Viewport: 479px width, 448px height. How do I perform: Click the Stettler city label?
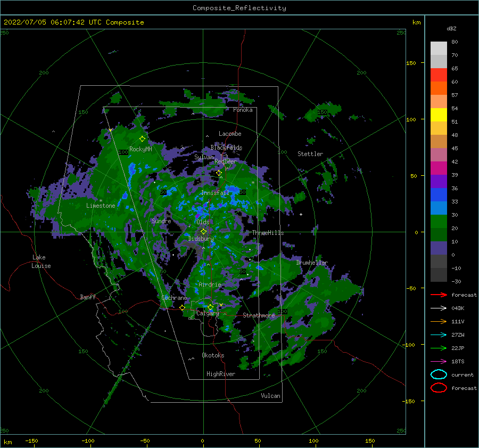point(310,154)
